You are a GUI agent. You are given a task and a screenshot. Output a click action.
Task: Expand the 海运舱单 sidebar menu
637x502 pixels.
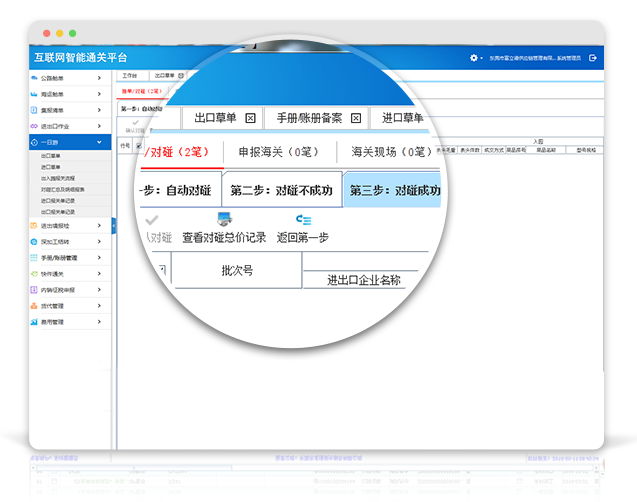(99, 94)
